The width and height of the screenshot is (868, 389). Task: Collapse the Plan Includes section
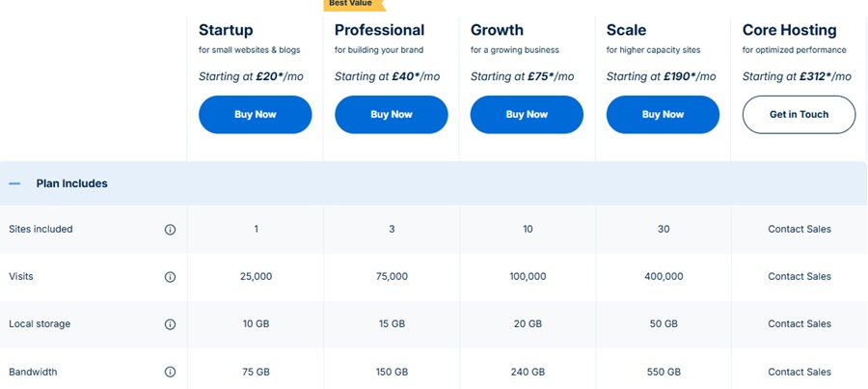[x=14, y=183]
